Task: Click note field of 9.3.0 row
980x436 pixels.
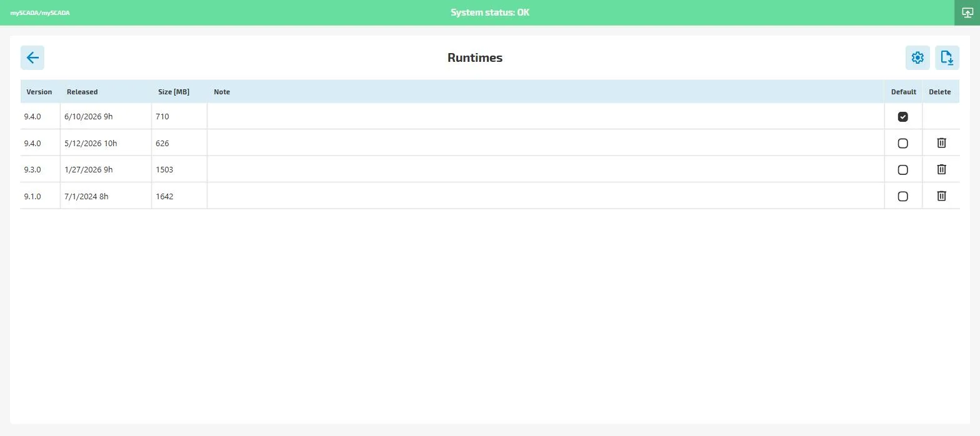Action: click(x=546, y=170)
